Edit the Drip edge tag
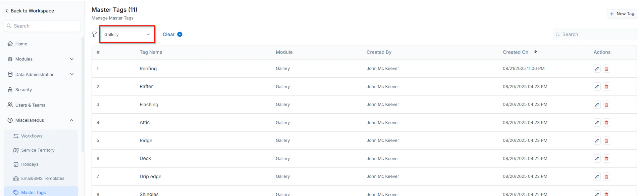 (597, 177)
